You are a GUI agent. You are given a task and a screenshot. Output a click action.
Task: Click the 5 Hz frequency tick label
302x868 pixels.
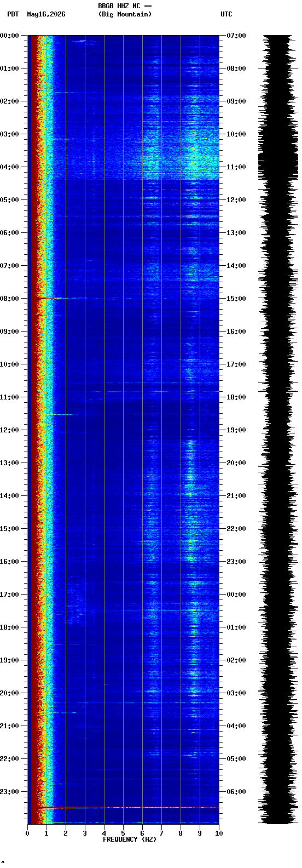pos(123,833)
